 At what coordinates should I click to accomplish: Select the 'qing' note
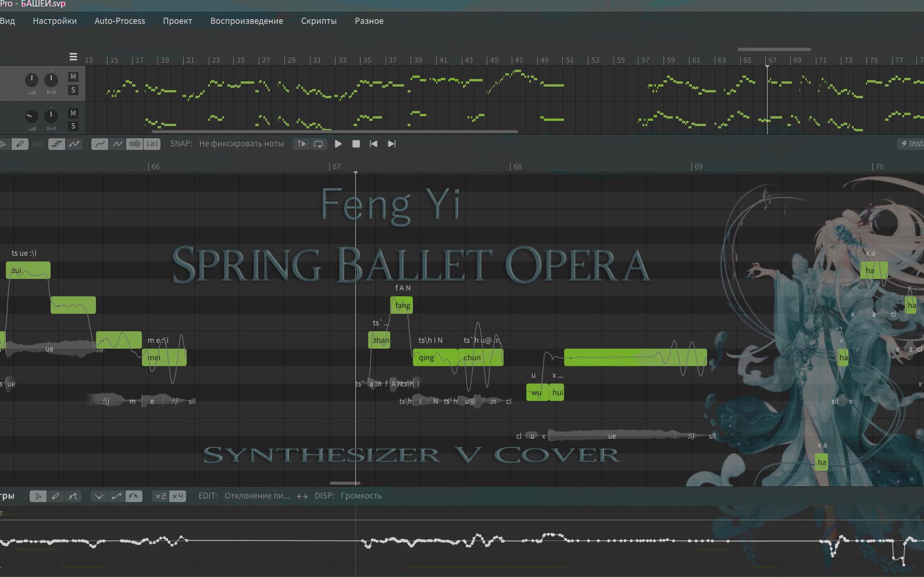435,357
